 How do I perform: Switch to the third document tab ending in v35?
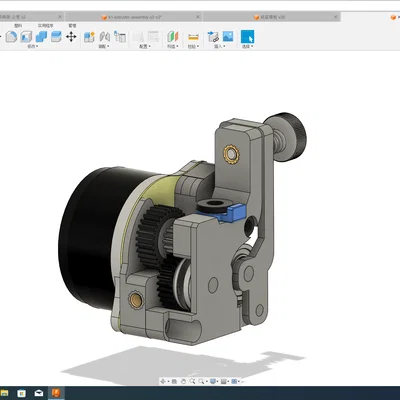pyautogui.click(x=272, y=17)
